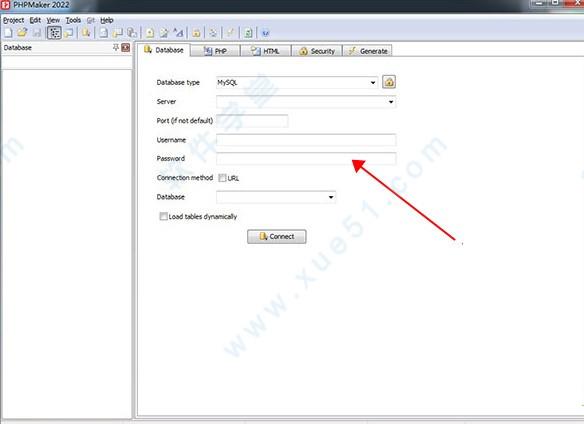
Task: Click the Open project yellow folder icon
Action: tap(22, 33)
